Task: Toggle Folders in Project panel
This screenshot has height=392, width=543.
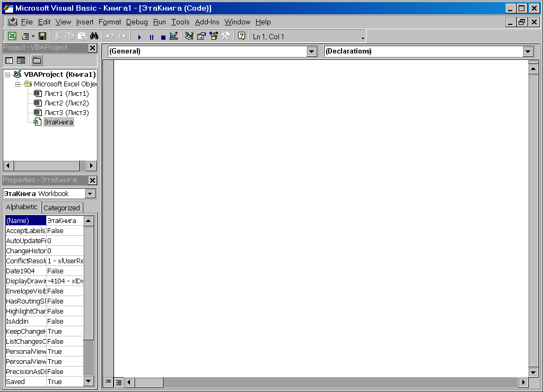Action: point(37,60)
